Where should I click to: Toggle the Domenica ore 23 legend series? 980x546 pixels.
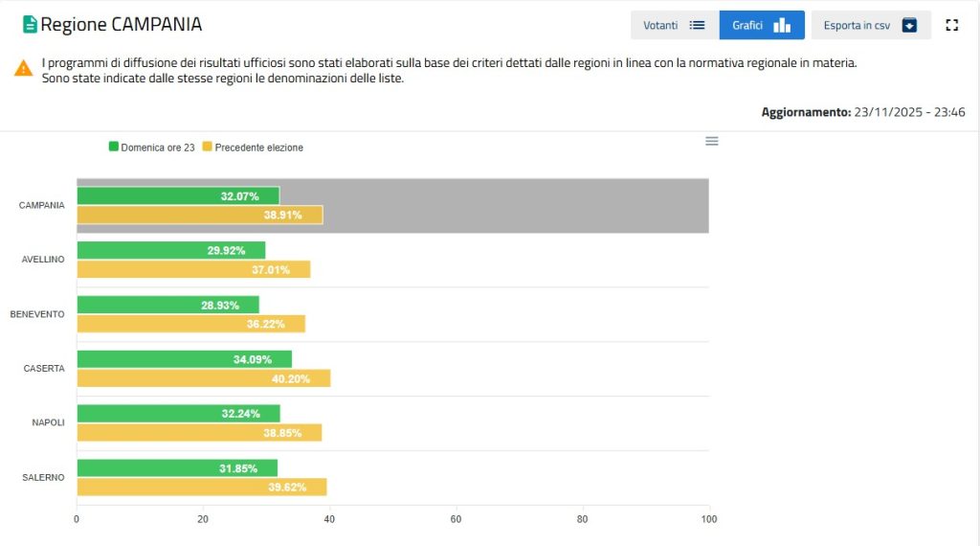(x=158, y=148)
